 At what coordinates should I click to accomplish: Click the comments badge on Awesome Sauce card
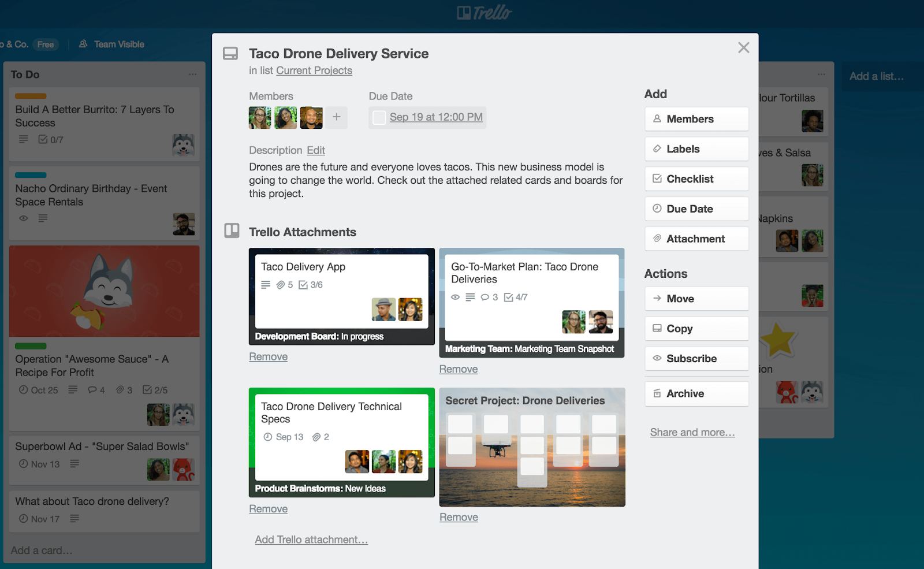(x=96, y=391)
